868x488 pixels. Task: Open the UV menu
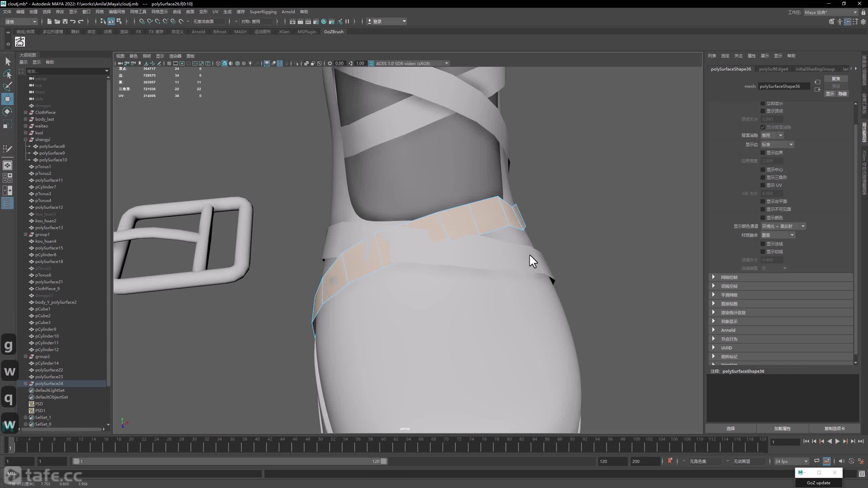(215, 12)
